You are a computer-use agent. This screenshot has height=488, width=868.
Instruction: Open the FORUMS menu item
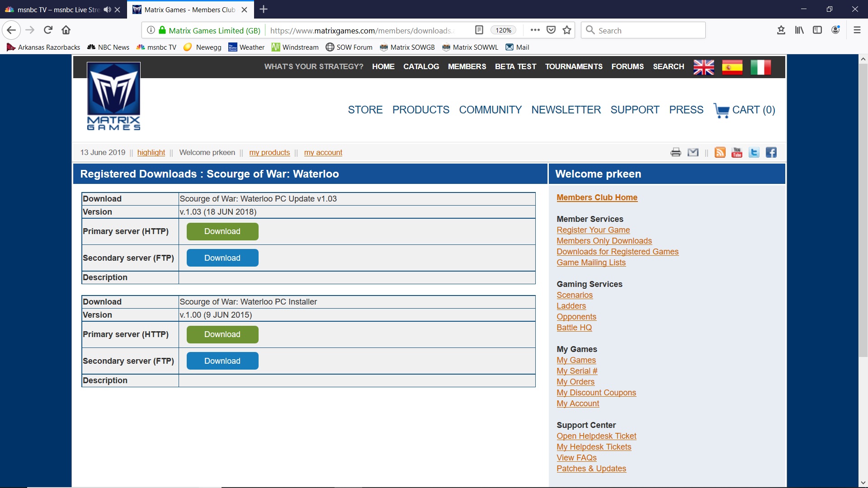click(627, 66)
